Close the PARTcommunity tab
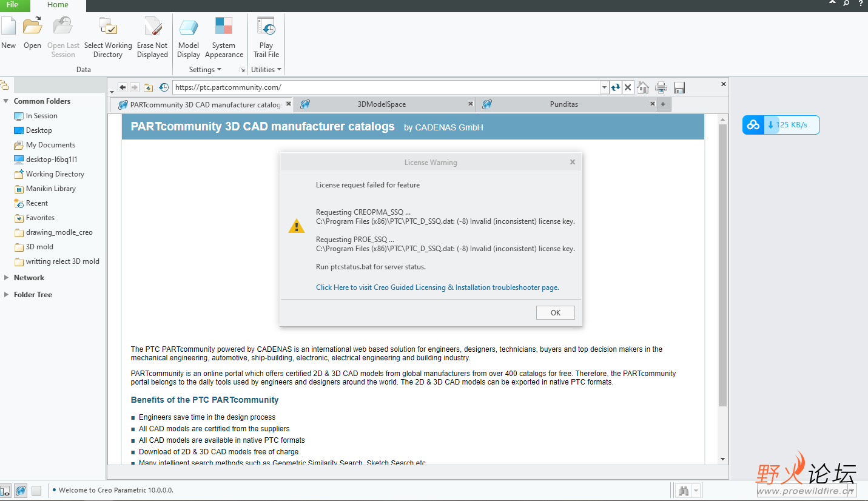Image resolution: width=868 pixels, height=501 pixels. point(288,104)
